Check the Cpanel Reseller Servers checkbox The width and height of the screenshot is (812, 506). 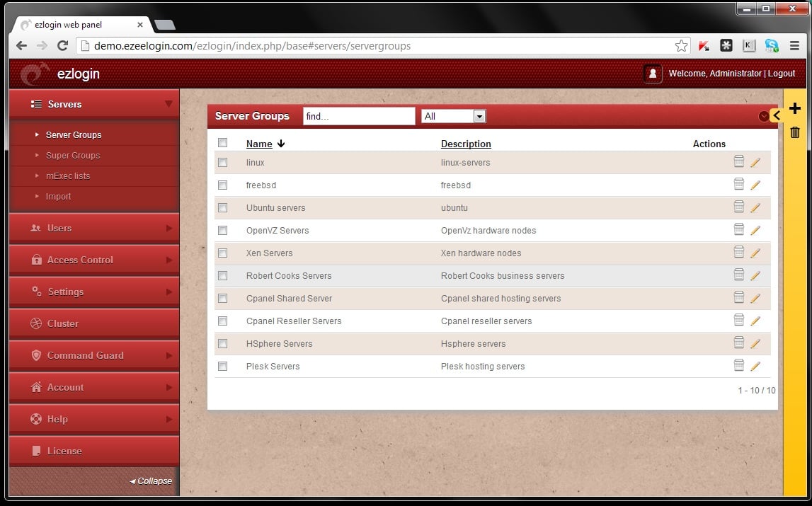(x=223, y=321)
